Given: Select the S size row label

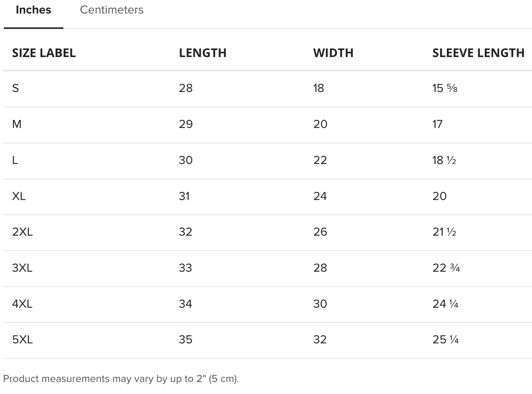Looking at the screenshot, I should 15,88.
